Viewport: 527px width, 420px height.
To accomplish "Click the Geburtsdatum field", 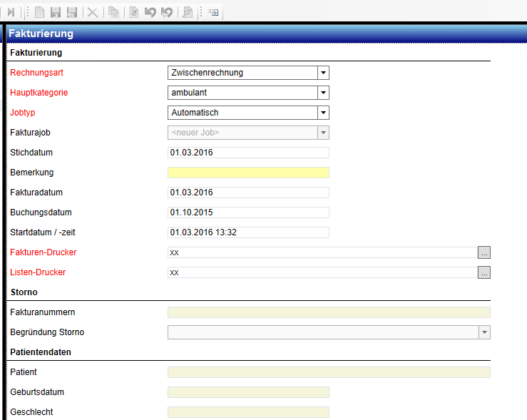I will [248, 392].
